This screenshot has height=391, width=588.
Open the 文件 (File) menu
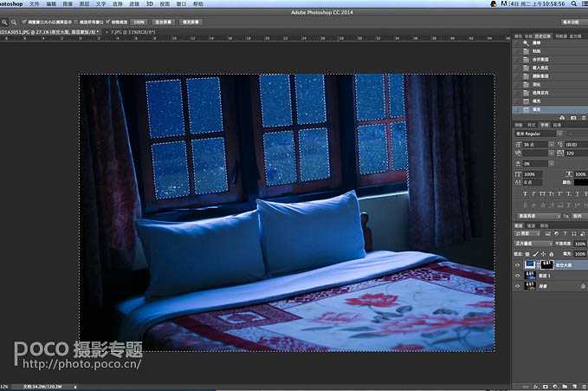(34, 3)
